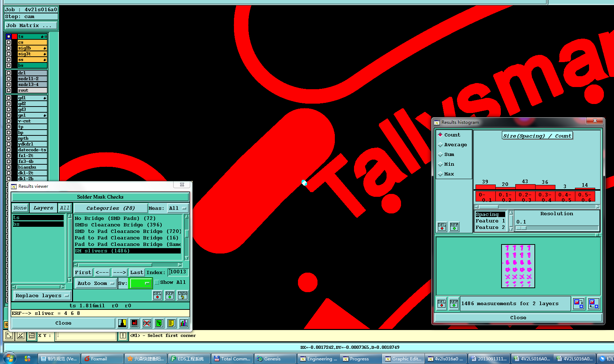The image size is (614, 364).
Task: Click categories list scroll down arrow
Action: pos(187,258)
